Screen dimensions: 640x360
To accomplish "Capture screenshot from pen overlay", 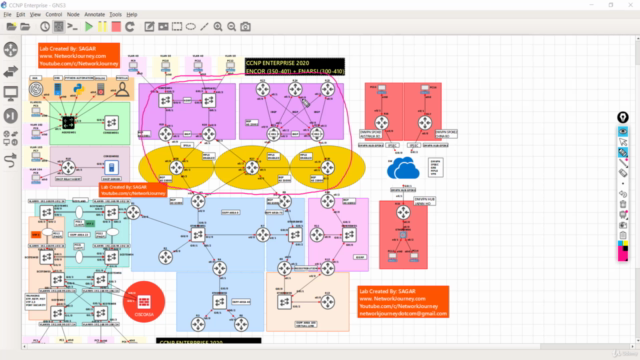I will click(622, 225).
